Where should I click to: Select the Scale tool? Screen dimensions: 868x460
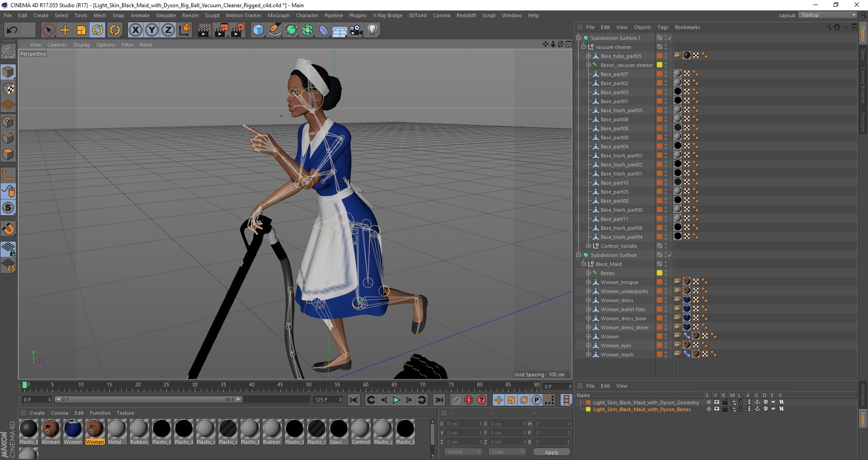pos(81,30)
